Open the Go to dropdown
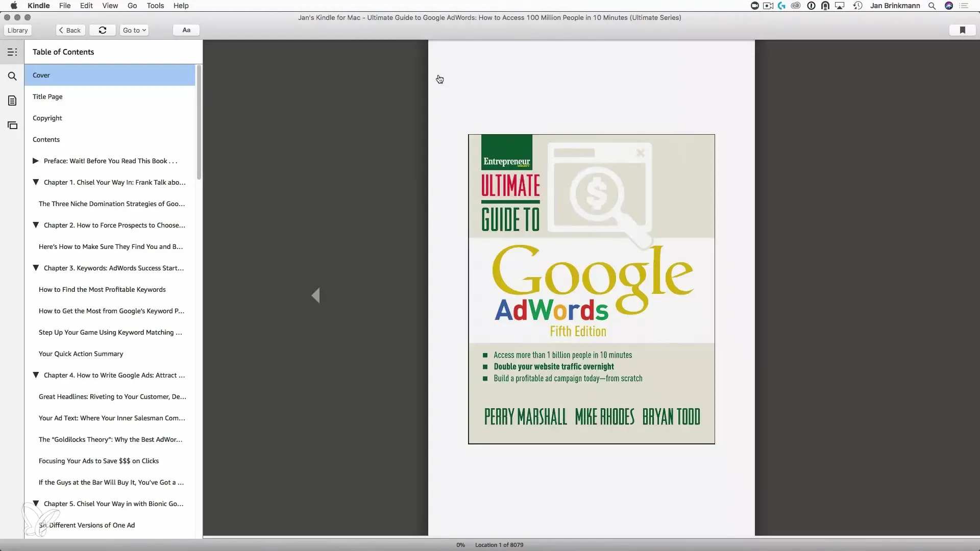 click(134, 30)
